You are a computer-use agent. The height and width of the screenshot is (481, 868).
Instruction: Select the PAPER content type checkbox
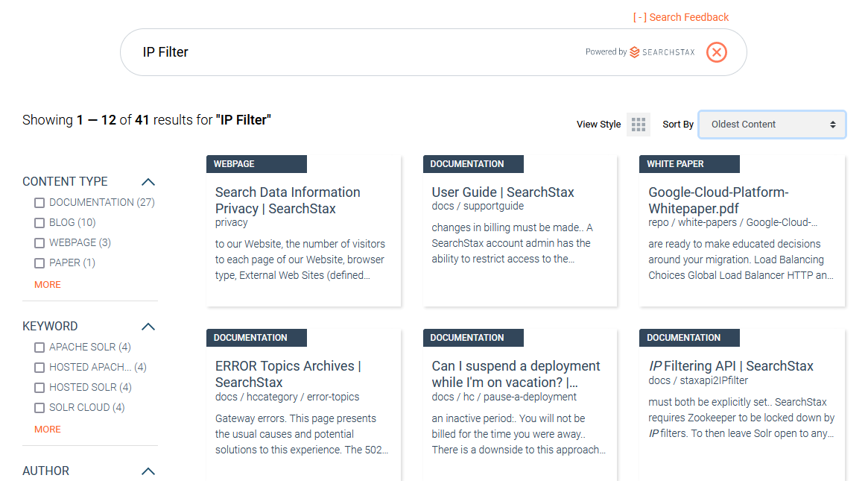(39, 262)
